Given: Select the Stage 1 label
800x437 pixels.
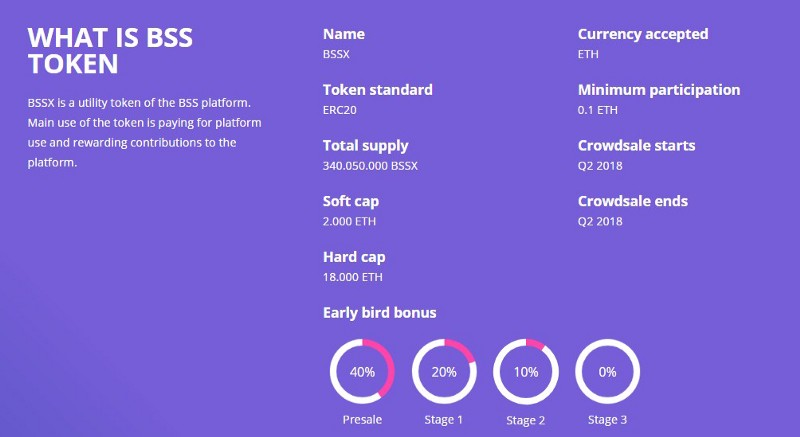Looking at the screenshot, I should [443, 420].
